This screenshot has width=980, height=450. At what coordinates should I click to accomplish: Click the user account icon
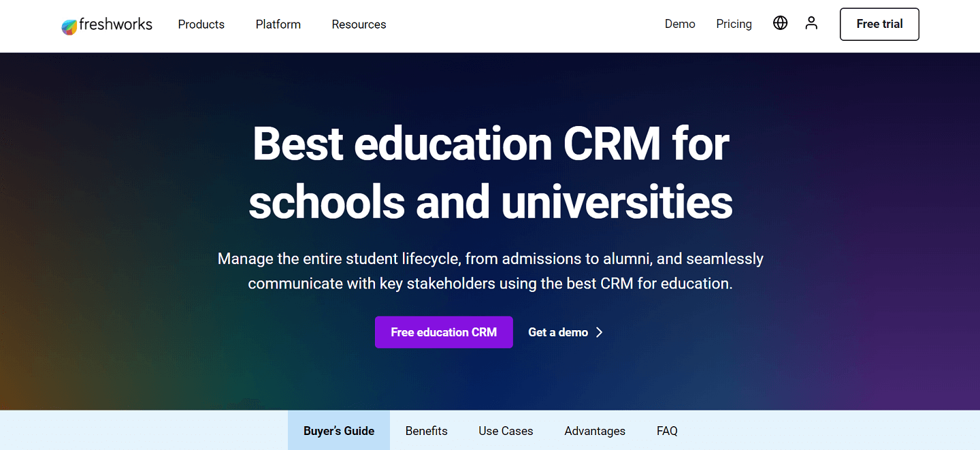[811, 22]
